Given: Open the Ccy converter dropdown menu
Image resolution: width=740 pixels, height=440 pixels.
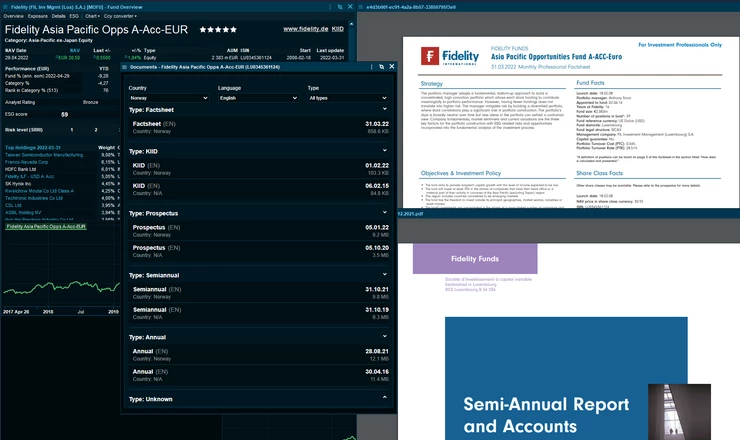Looking at the screenshot, I should click(120, 16).
